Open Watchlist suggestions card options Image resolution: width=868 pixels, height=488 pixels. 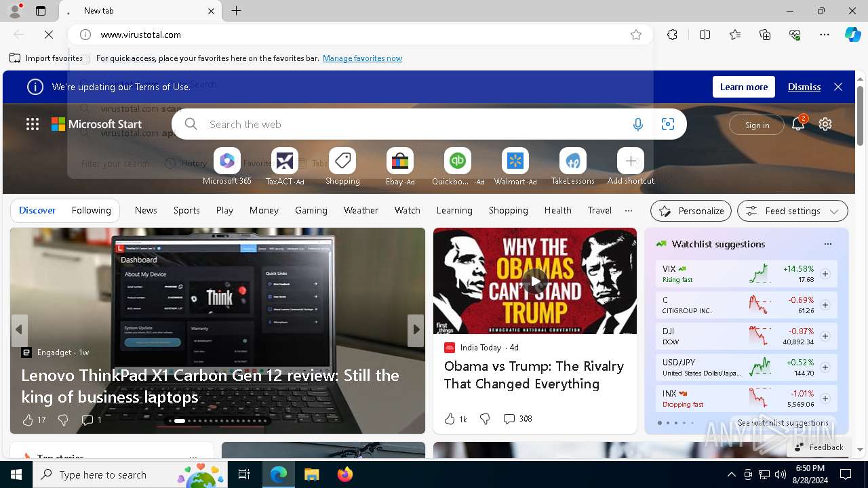(827, 244)
